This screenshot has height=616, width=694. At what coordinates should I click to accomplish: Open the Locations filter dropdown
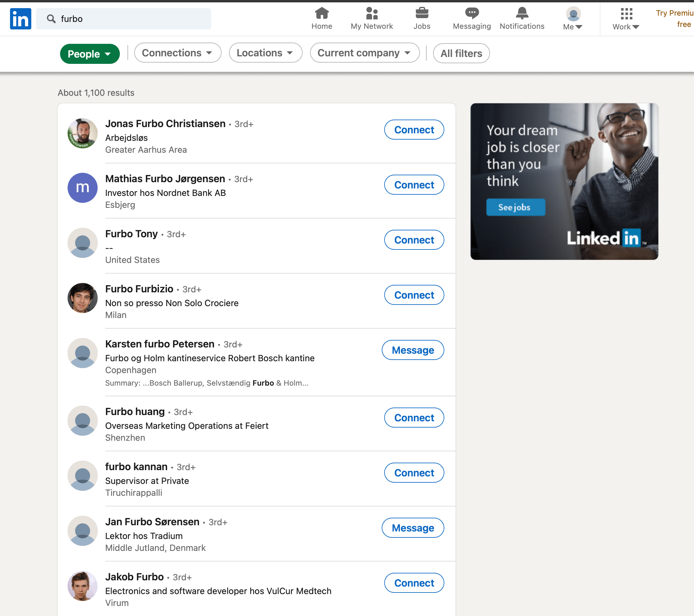tap(266, 53)
